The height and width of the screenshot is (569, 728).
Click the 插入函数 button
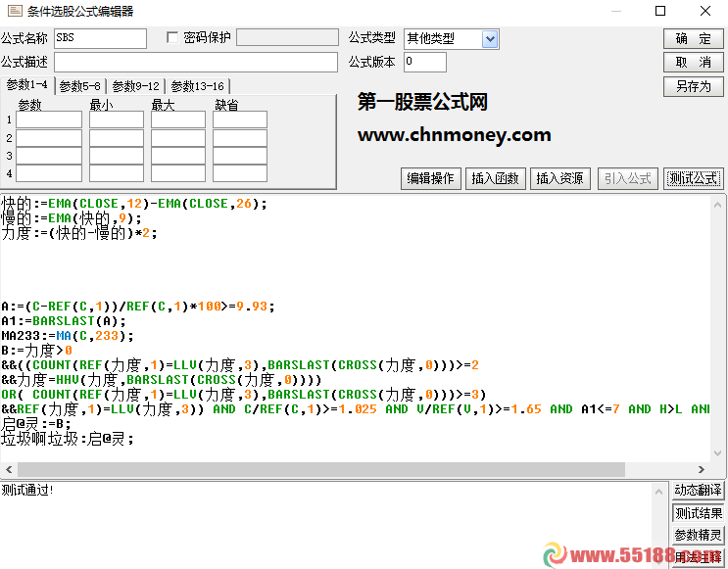(496, 178)
